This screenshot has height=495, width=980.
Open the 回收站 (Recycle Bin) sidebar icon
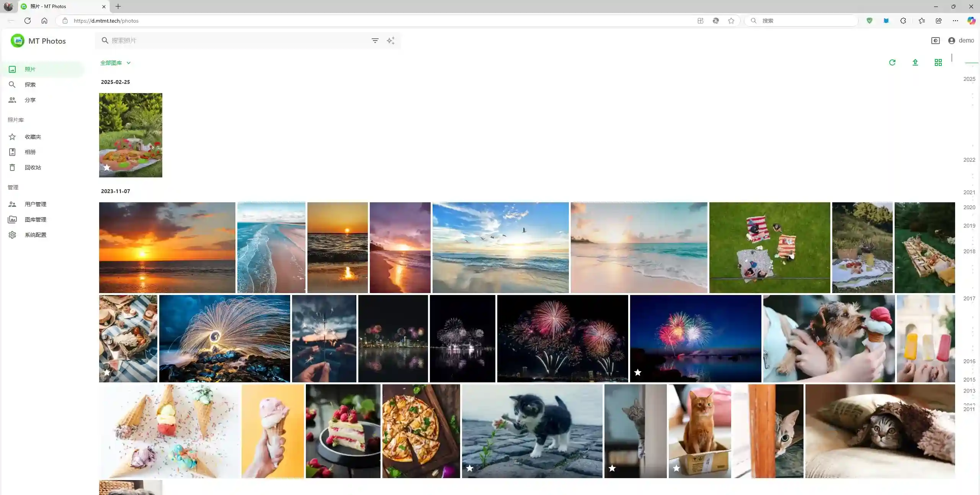pyautogui.click(x=12, y=167)
